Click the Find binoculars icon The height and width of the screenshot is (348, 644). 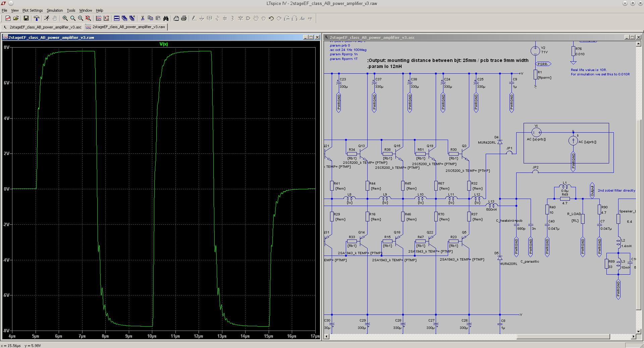166,18
